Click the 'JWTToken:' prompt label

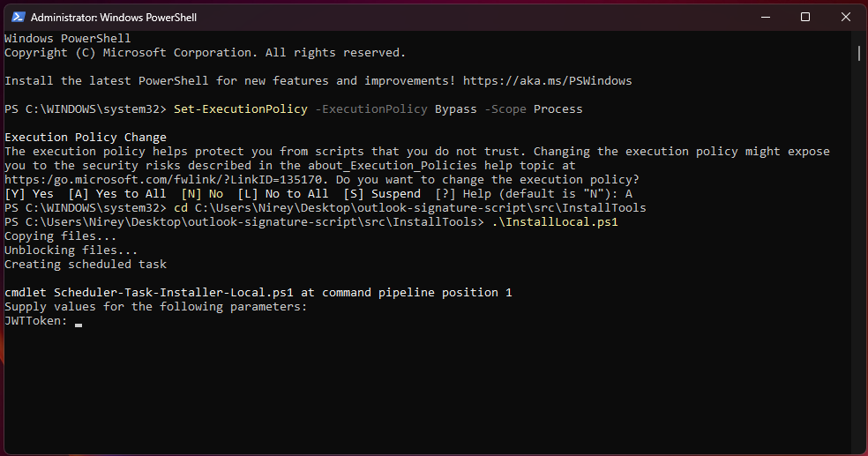(36, 321)
